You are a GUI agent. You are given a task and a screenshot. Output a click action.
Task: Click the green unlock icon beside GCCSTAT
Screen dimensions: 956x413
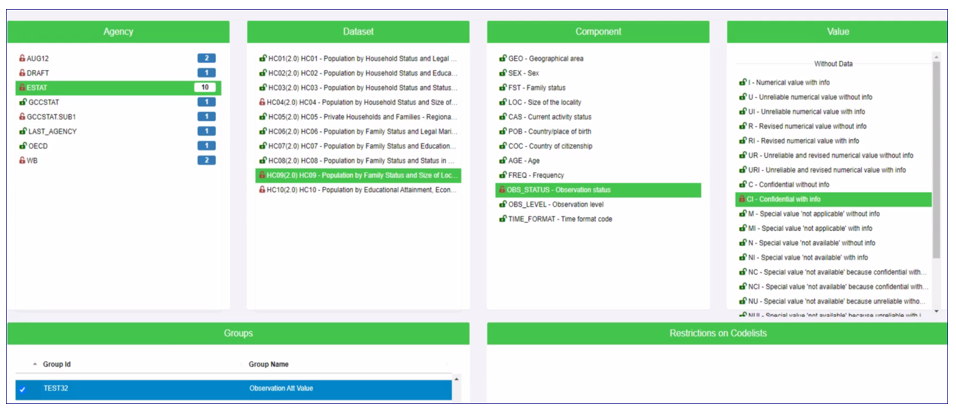click(x=22, y=102)
